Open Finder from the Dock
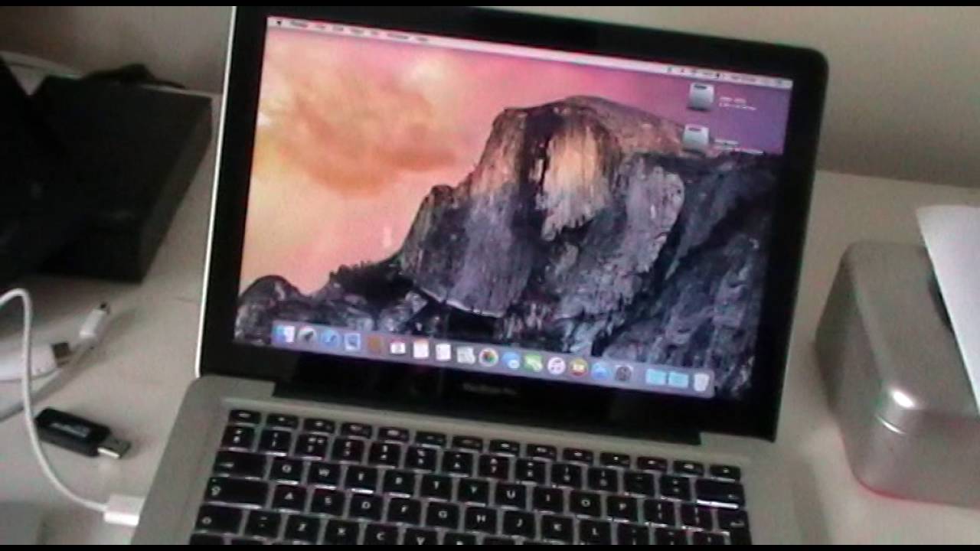 click(285, 334)
